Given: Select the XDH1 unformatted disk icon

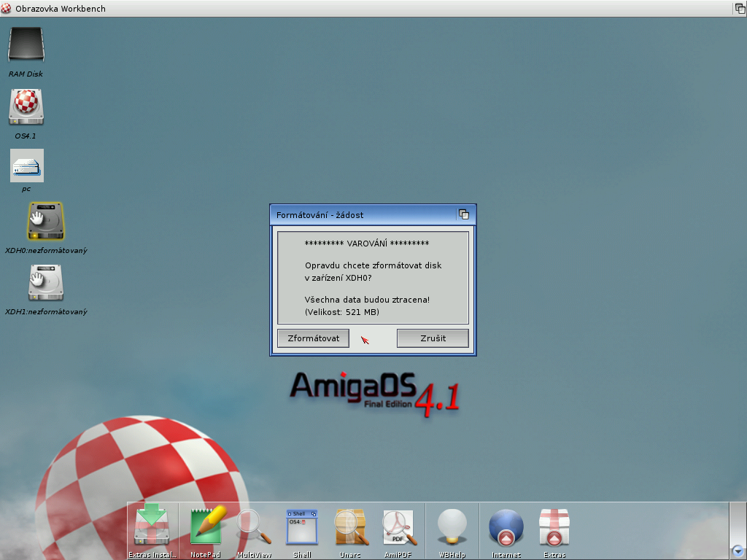Looking at the screenshot, I should pyautogui.click(x=45, y=282).
